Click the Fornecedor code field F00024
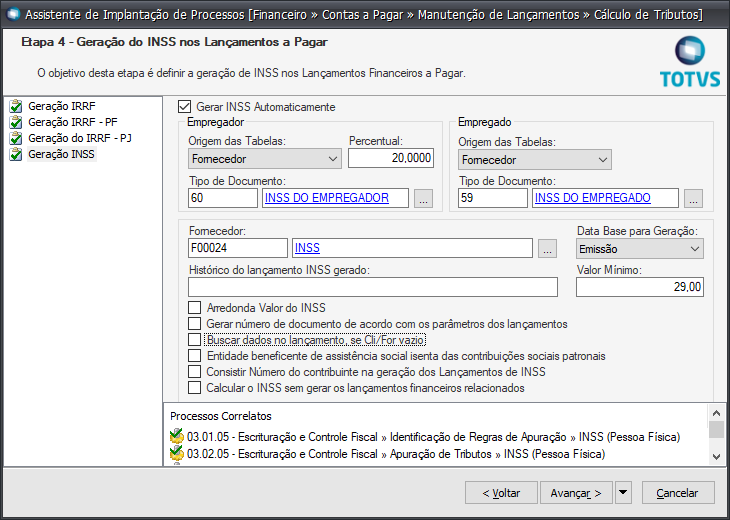Image resolution: width=730 pixels, height=520 pixels. click(238, 248)
